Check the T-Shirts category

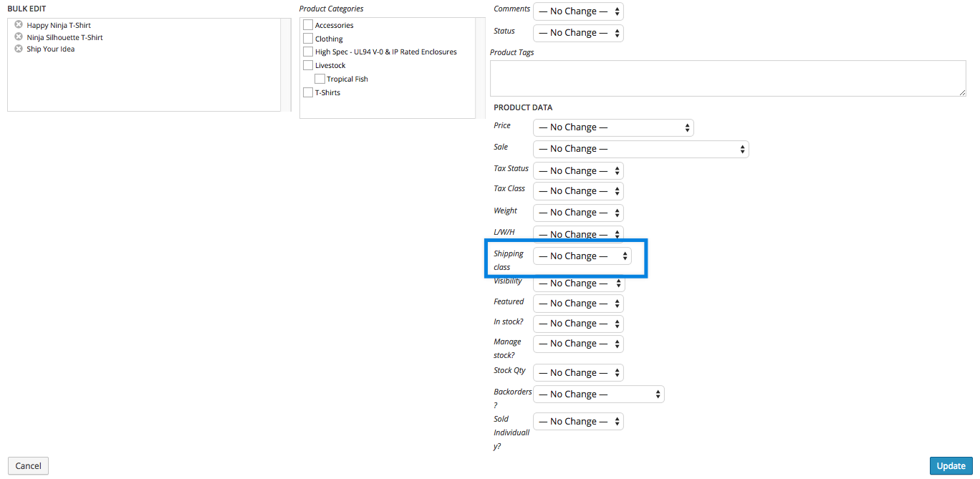coord(307,92)
